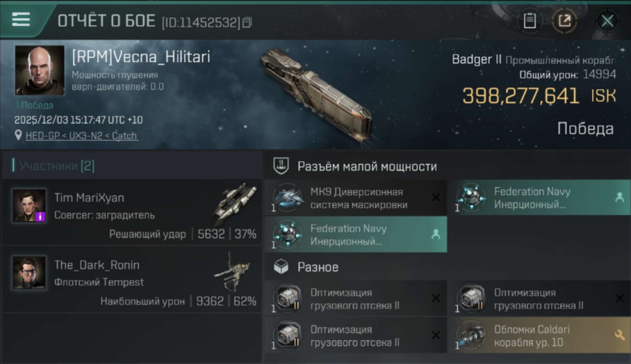Select the lower-left Federation Navy Инерционный module

point(356,234)
